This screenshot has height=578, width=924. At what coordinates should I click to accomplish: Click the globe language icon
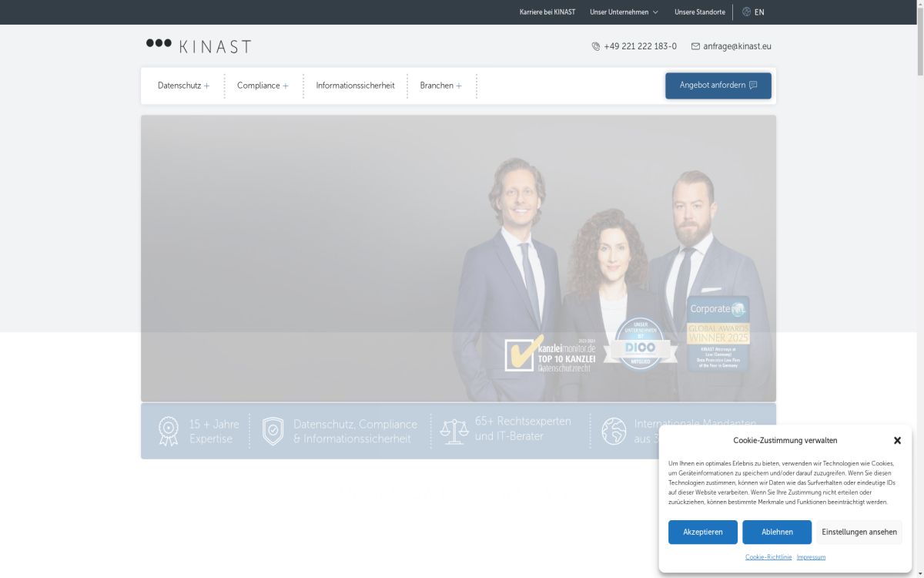746,12
